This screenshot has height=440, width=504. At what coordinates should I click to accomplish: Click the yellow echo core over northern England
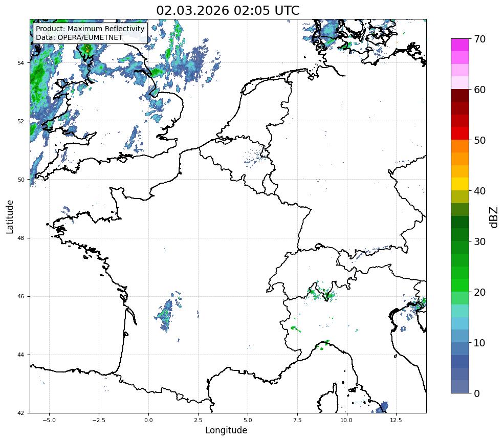[x=87, y=49]
